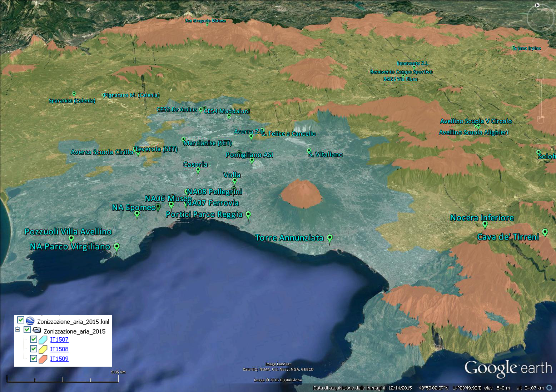Select the Nocera Inferiore map pin
556x392 pixels.
point(485,225)
